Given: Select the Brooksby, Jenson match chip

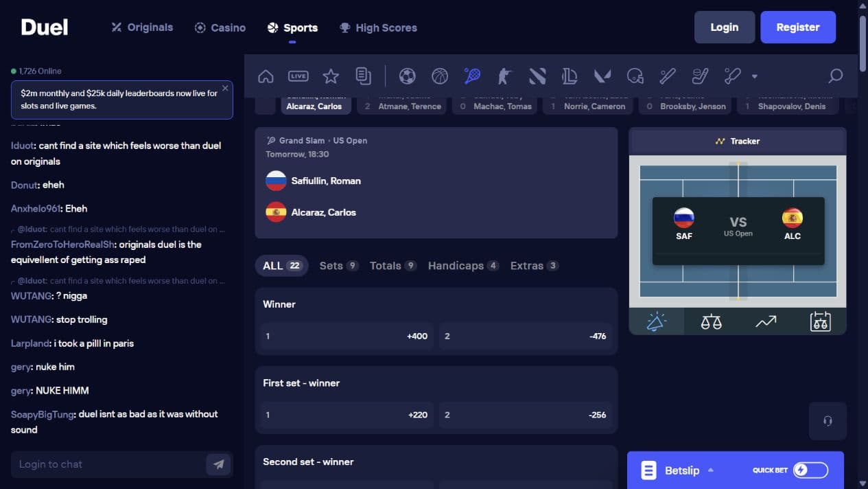Looking at the screenshot, I should point(684,105).
